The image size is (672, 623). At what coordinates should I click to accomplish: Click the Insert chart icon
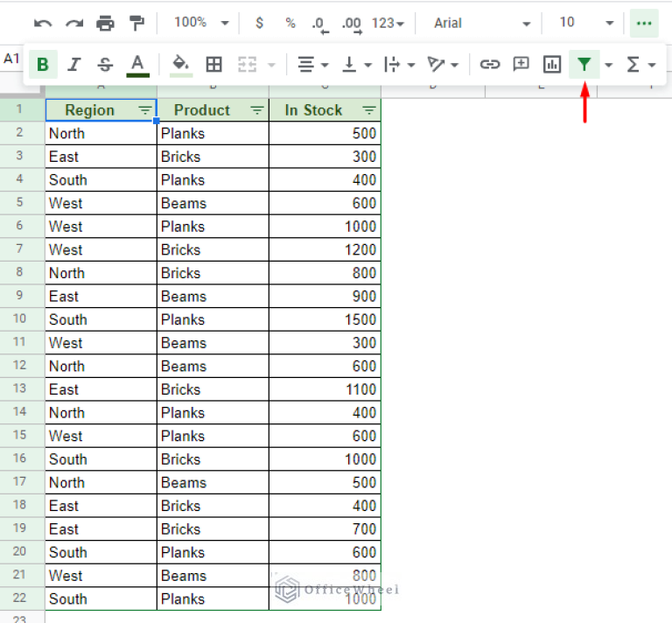(x=552, y=65)
